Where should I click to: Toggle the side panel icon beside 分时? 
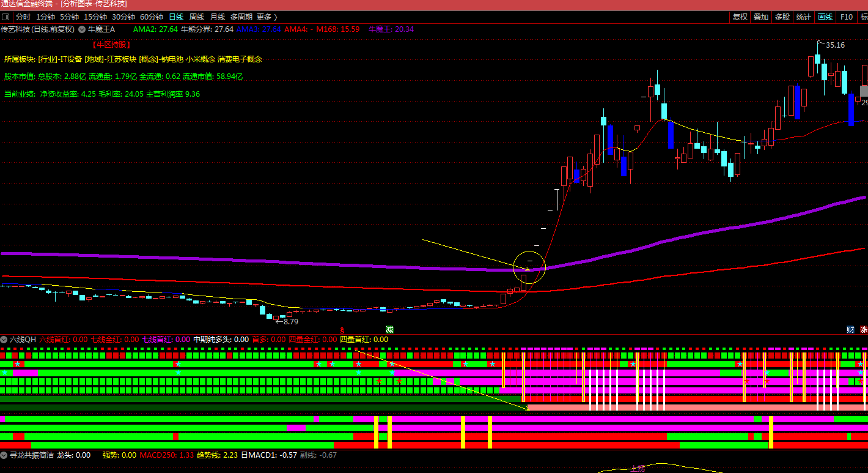(6, 17)
